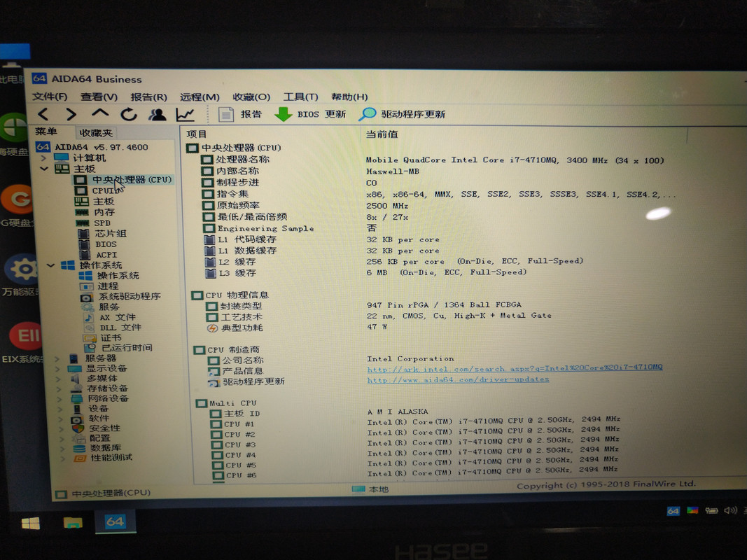Open the 远程(M) menu
747x560 pixels.
pyautogui.click(x=200, y=97)
